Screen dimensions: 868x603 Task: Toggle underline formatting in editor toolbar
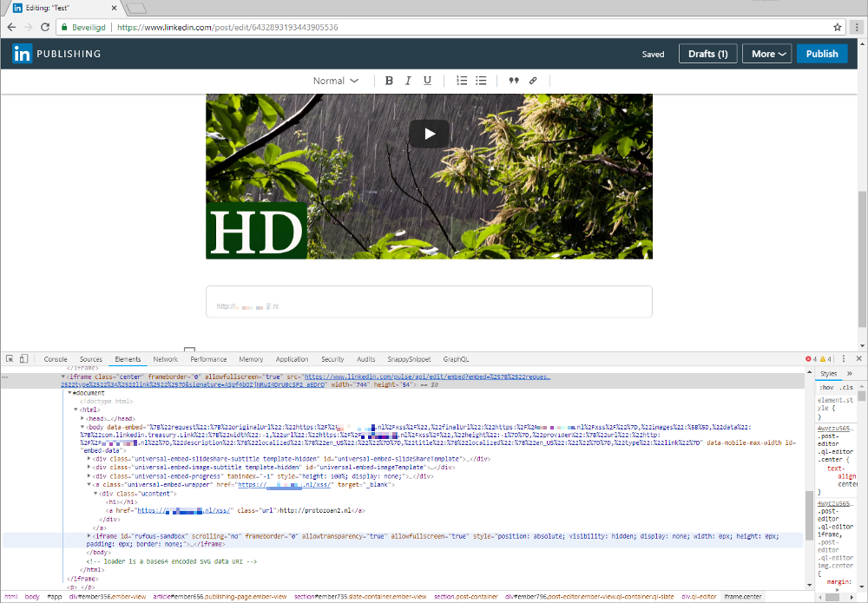[427, 81]
